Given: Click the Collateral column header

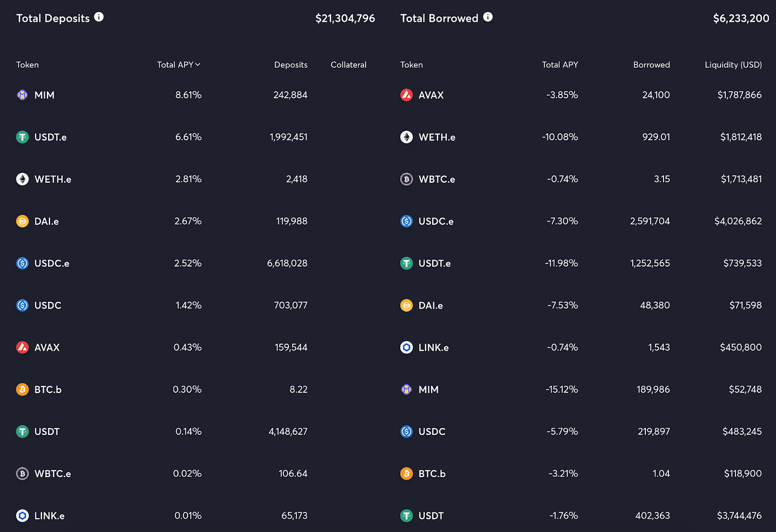Looking at the screenshot, I should tap(349, 65).
